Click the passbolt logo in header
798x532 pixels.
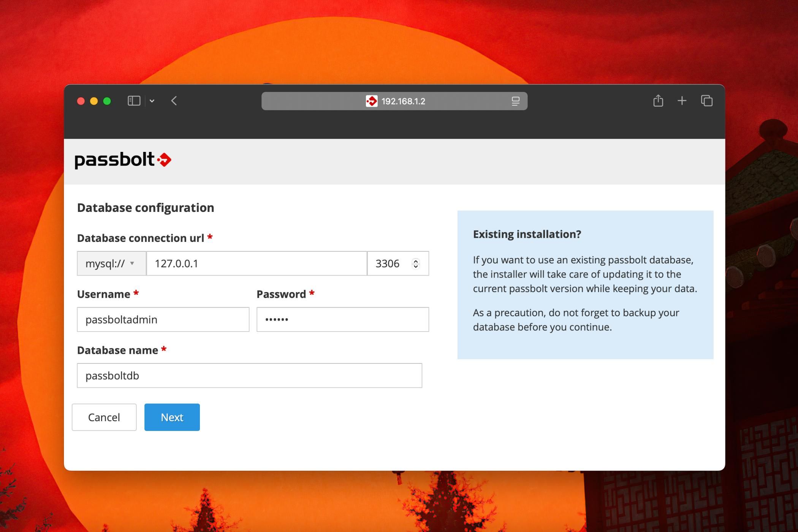click(123, 160)
